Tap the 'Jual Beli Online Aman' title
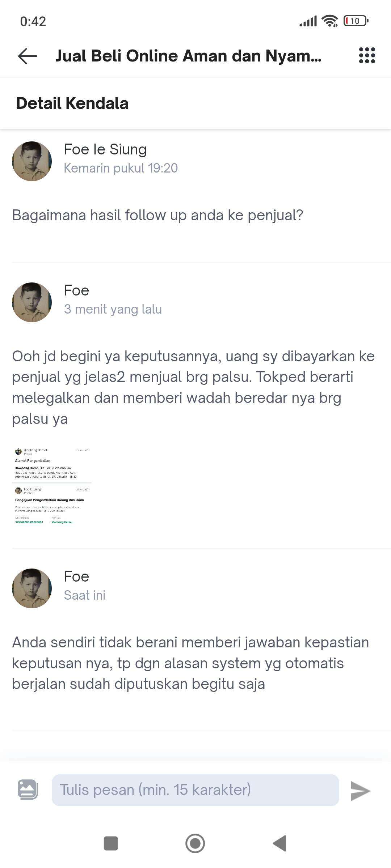This screenshot has height=868, width=391. point(188,56)
